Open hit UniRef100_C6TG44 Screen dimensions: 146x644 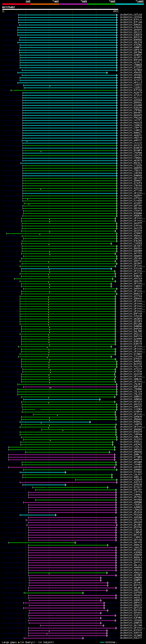[131, 18]
